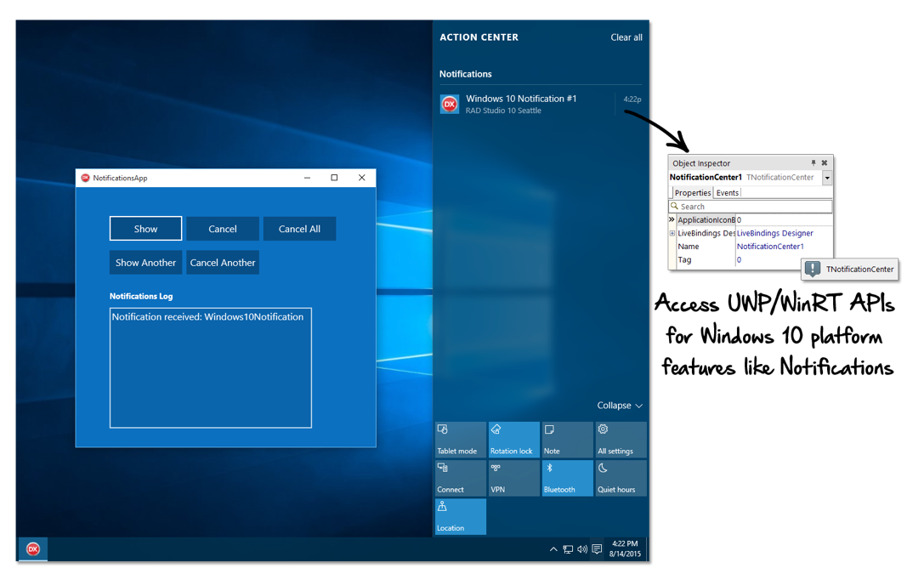Select the ApplicationIconBadge property row
924x574 pixels.
(x=750, y=219)
